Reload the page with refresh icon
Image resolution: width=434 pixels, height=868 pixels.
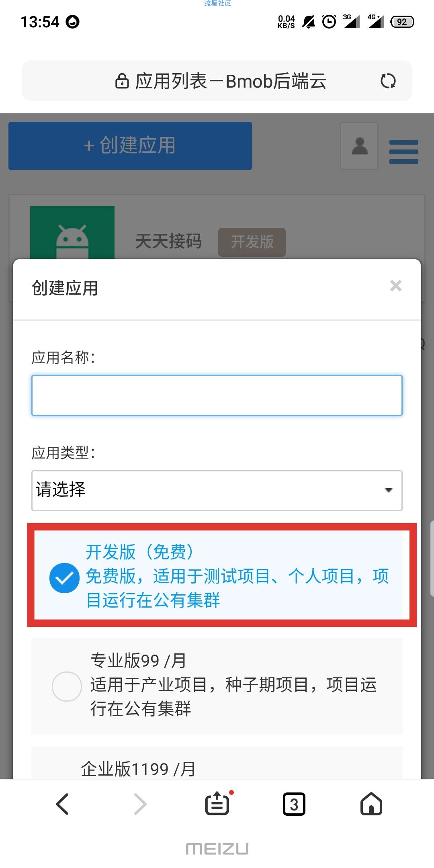coord(388,81)
